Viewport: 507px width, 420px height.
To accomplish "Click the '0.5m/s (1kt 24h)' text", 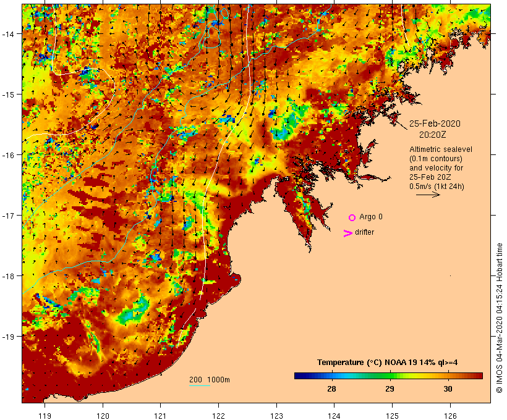I will pyautogui.click(x=437, y=187).
